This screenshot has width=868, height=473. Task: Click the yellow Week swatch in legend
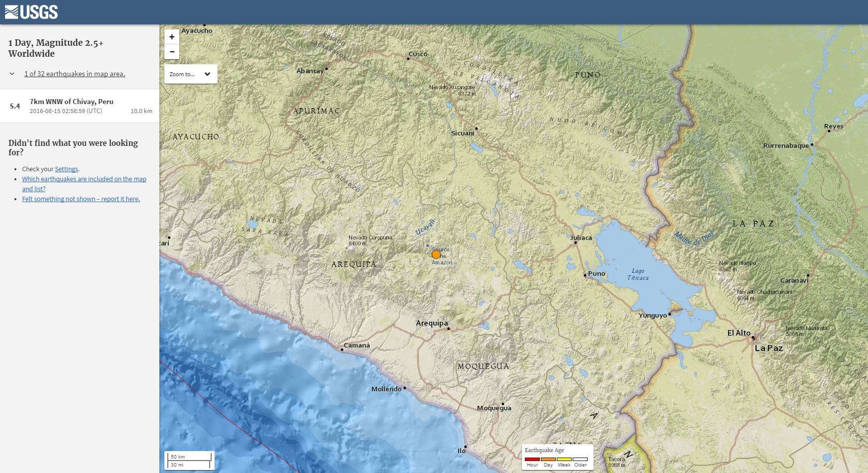point(564,459)
